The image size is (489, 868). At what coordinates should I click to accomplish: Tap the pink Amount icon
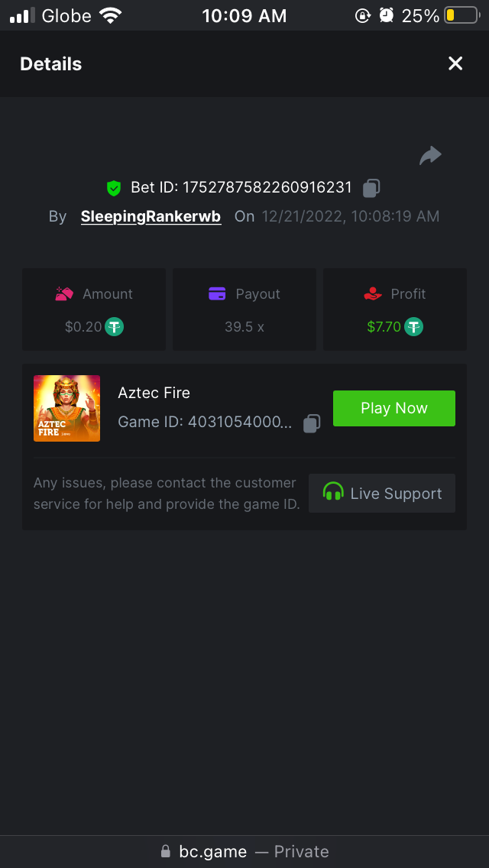(64, 293)
